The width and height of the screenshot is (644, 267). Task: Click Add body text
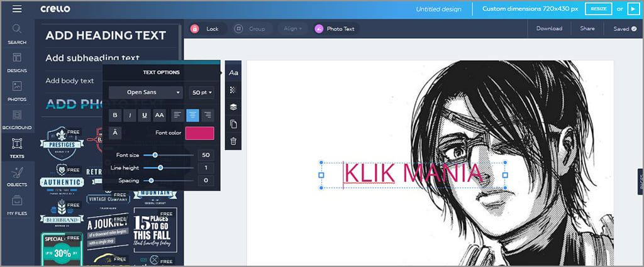[69, 81]
